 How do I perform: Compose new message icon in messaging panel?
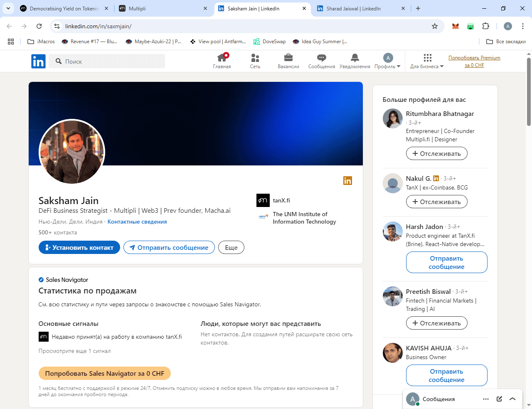tap(499, 399)
